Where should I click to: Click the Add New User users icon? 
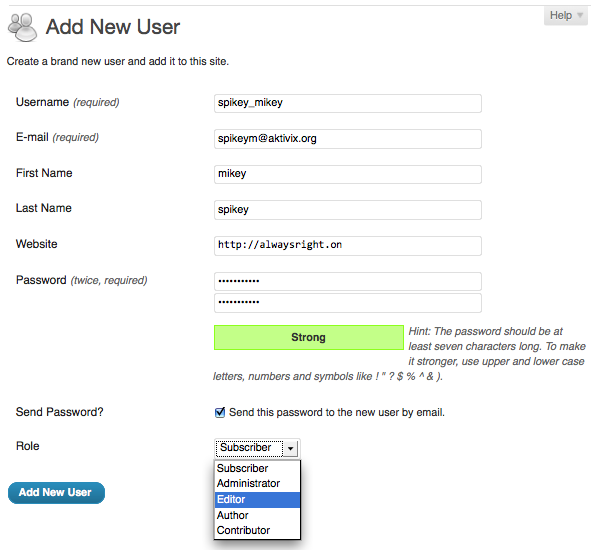pyautogui.click(x=21, y=26)
